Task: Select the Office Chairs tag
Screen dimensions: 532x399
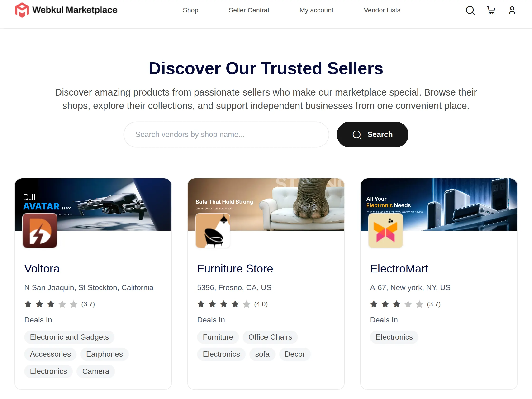Action: pos(270,337)
